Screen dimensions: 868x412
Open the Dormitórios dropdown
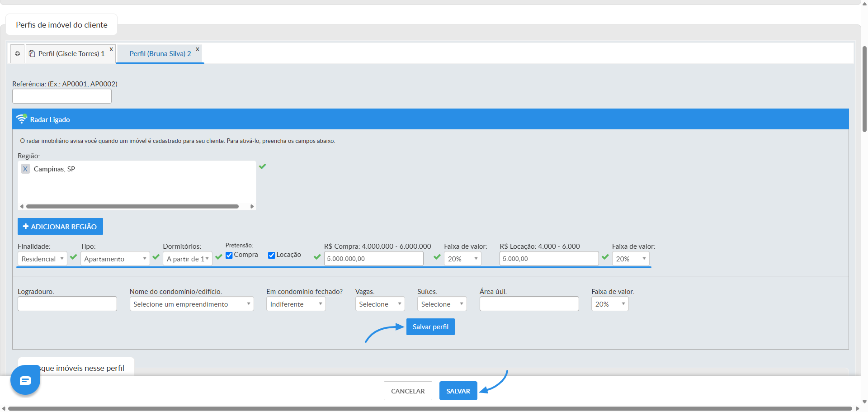(x=188, y=259)
